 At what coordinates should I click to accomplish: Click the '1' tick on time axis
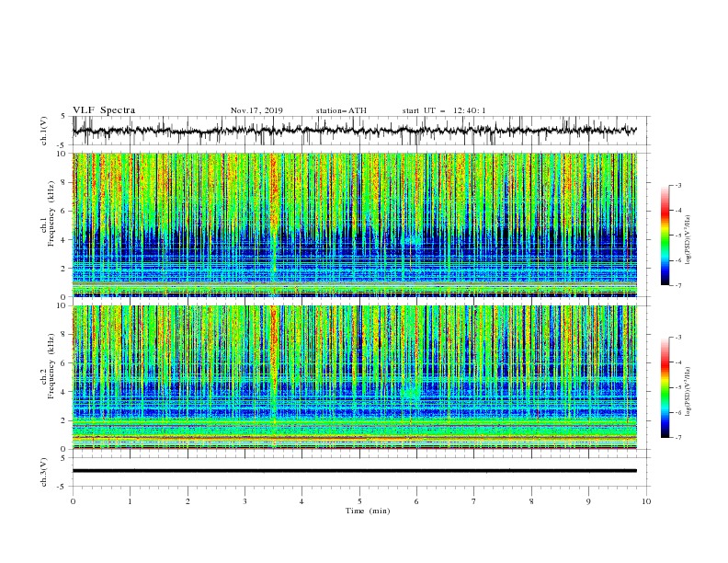(x=131, y=501)
